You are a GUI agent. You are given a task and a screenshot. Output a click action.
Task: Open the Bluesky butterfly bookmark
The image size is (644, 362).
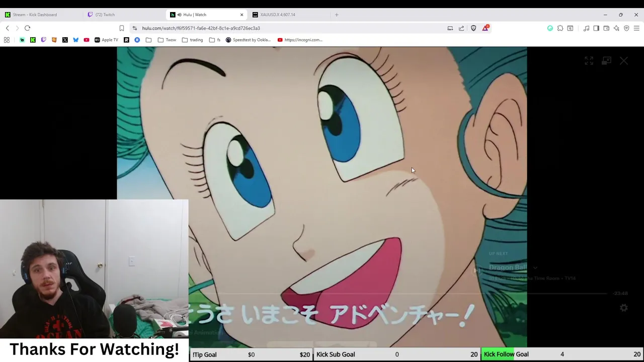point(75,40)
